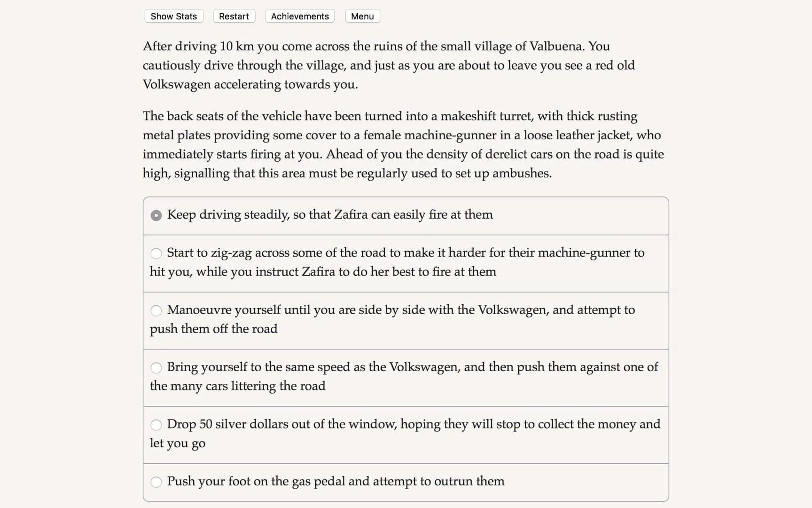812x508 pixels.
Task: Keep the steady driving option selected
Action: coord(156,215)
